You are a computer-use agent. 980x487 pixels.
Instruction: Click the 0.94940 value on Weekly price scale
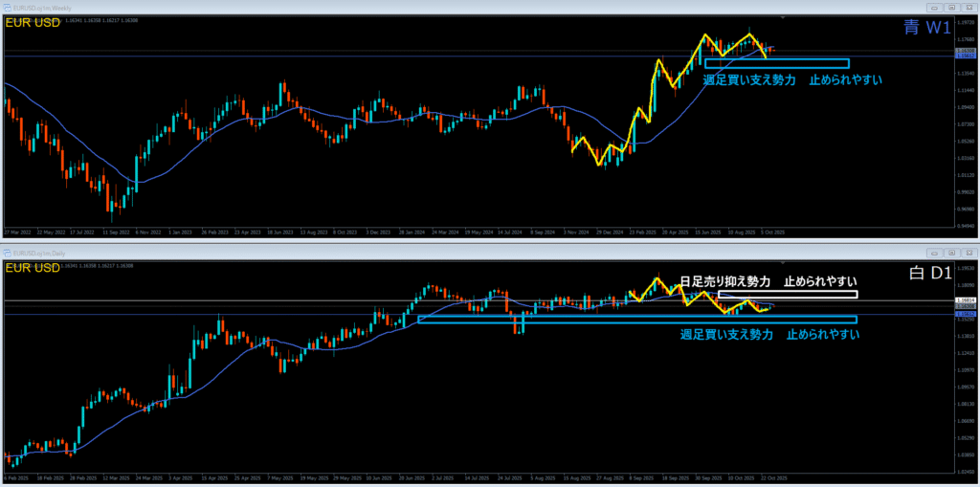pos(965,227)
